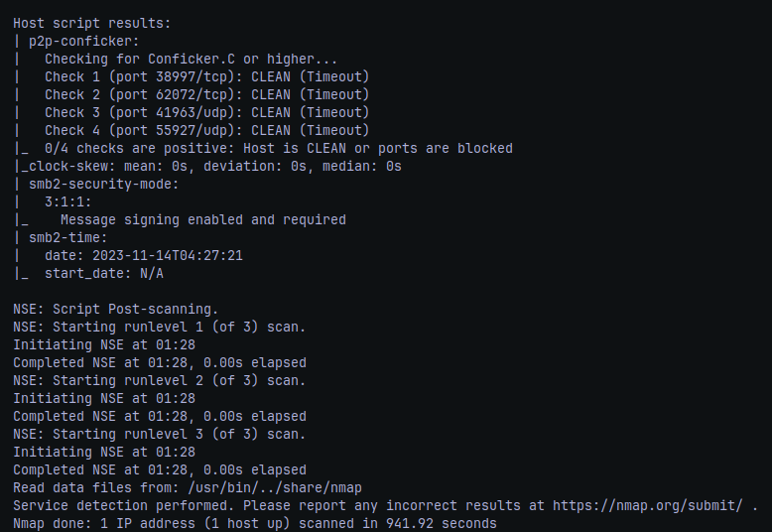Click the 'smb2-security-mode:' script name
Image resolution: width=772 pixels, height=532 pixels.
(104, 185)
